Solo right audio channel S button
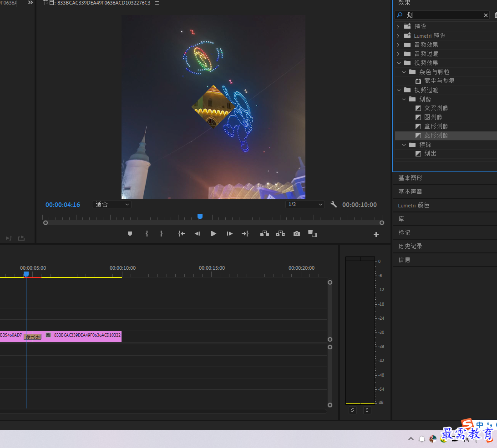Image resolution: width=497 pixels, height=448 pixels. [367, 410]
